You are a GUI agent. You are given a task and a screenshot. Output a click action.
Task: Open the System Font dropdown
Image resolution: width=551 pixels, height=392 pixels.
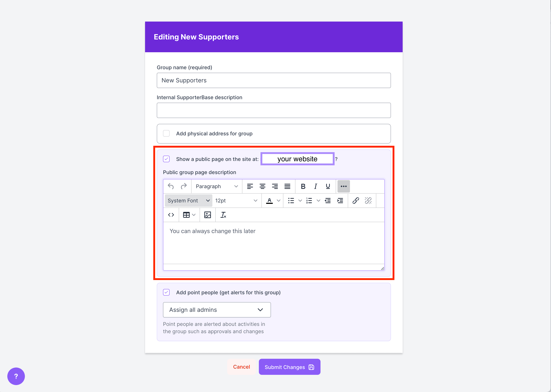(x=188, y=201)
